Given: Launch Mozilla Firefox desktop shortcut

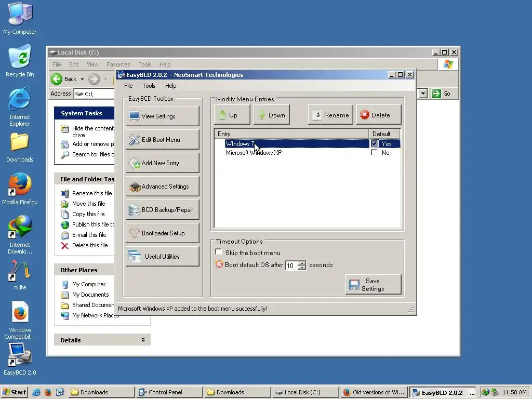Looking at the screenshot, I should (20, 189).
